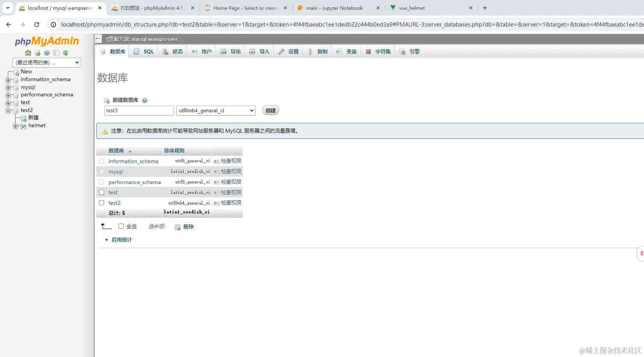Open the 导入 import tab
This screenshot has height=357, width=644.
pyautogui.click(x=259, y=52)
